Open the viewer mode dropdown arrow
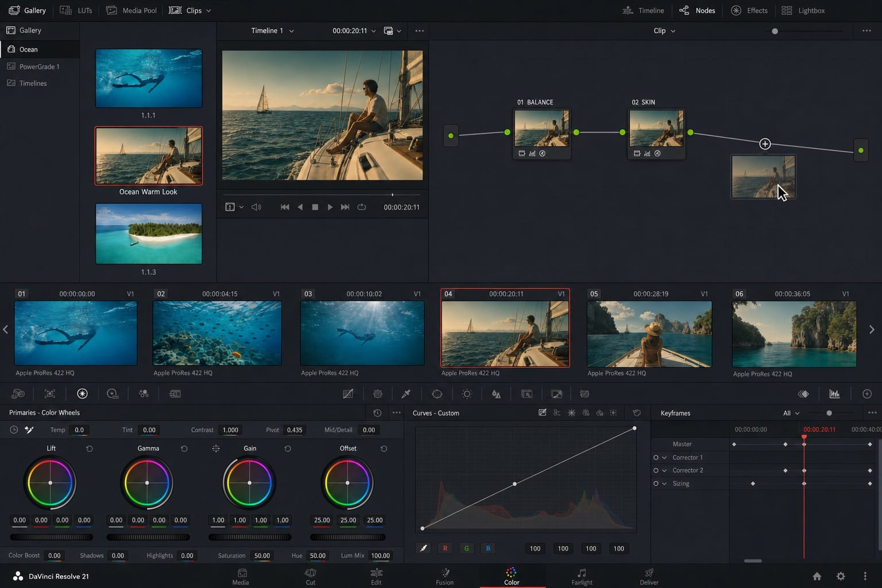The image size is (882, 588). pos(399,31)
